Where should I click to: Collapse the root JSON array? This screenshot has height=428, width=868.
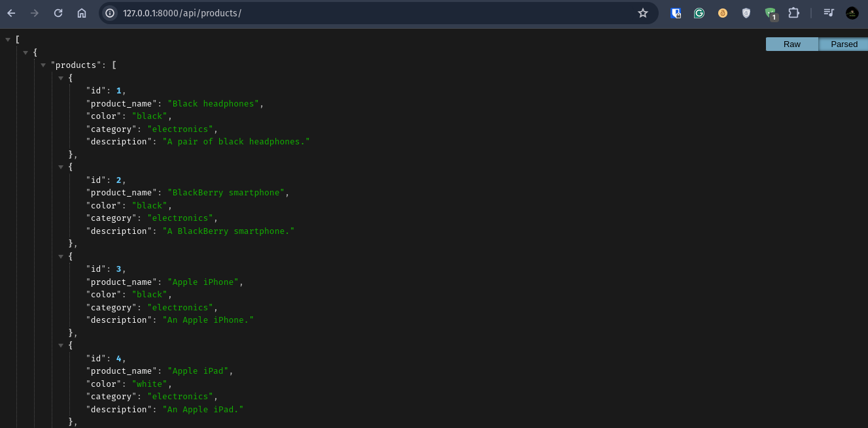(x=8, y=40)
